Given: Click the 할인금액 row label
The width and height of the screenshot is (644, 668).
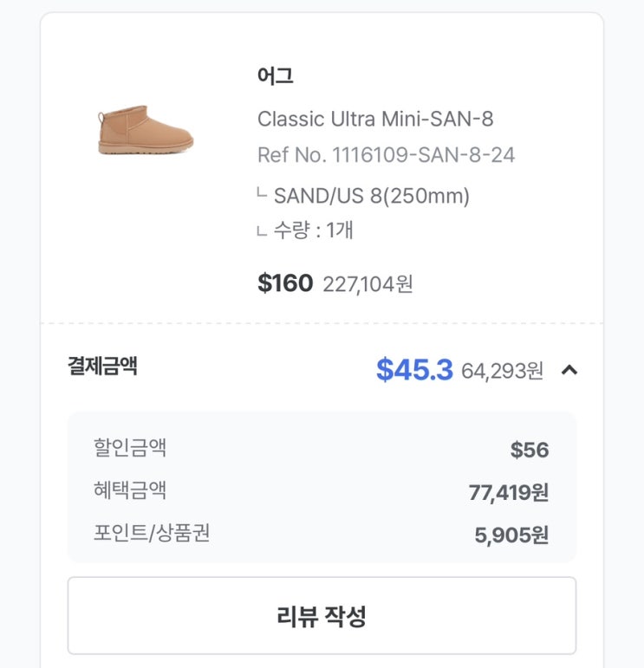Looking at the screenshot, I should (x=130, y=448).
